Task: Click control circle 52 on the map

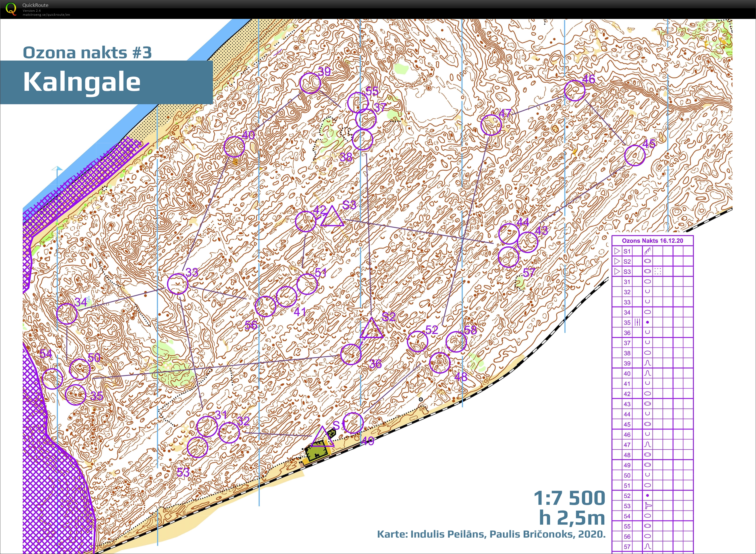Action: (417, 341)
